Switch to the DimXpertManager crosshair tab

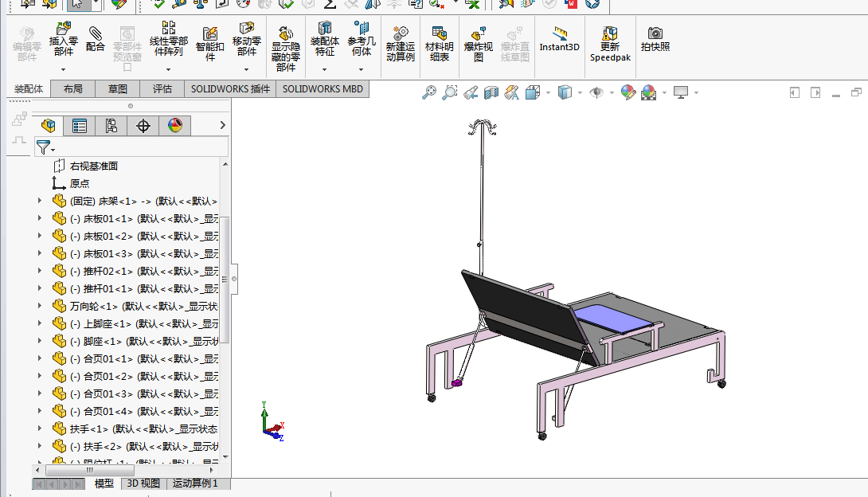(143, 126)
